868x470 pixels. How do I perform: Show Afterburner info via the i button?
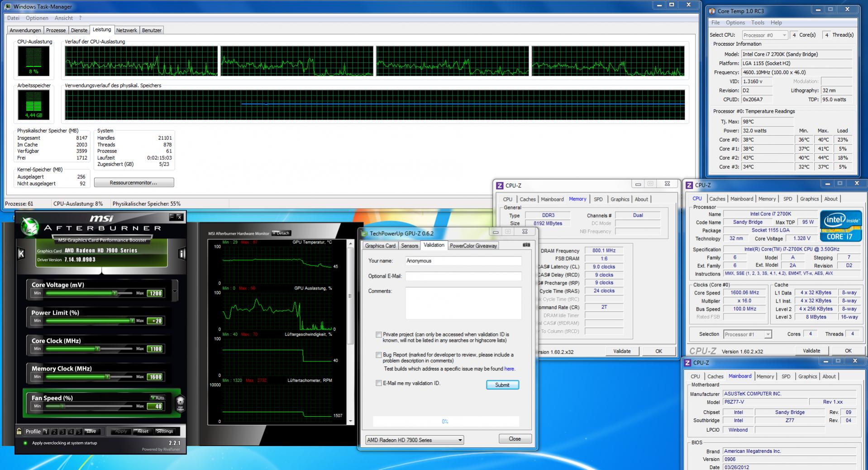coord(182,254)
